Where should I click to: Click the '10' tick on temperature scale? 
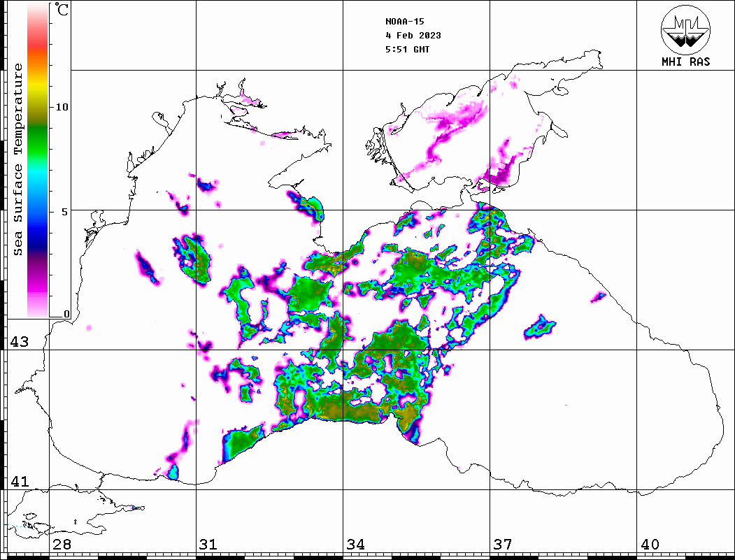click(62, 107)
